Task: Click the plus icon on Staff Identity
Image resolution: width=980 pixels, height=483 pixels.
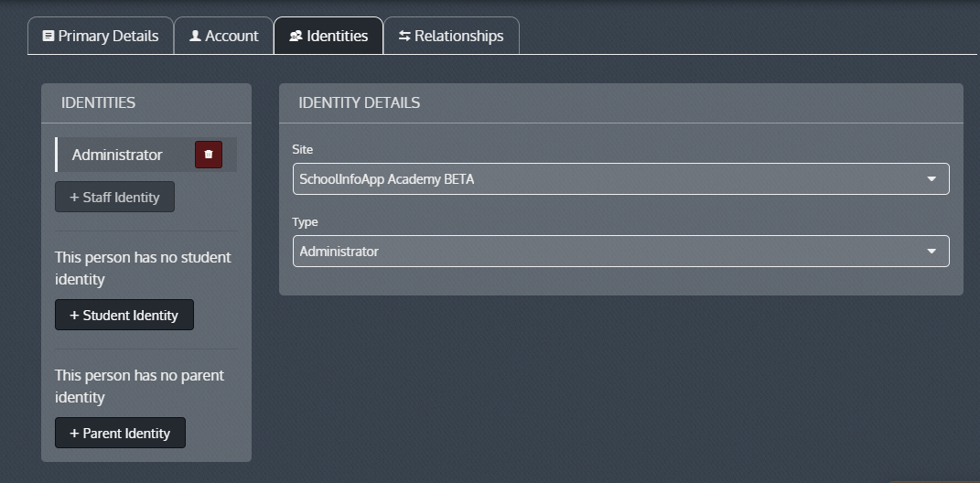Action: (x=74, y=198)
